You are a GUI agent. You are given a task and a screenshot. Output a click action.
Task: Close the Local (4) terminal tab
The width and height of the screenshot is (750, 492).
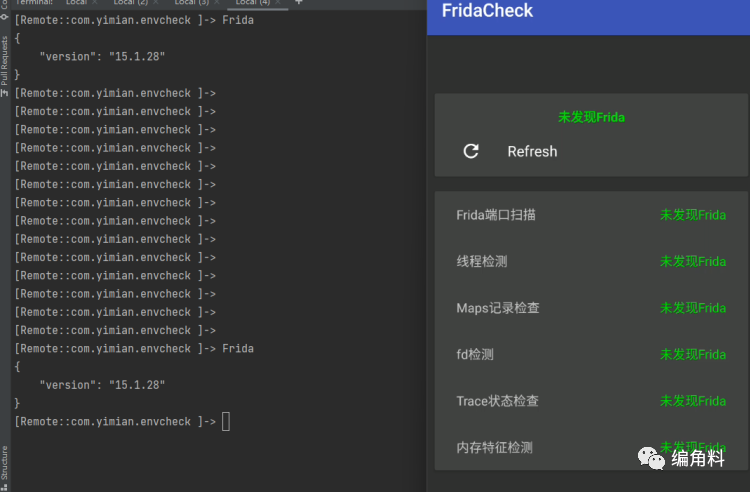(278, 2)
